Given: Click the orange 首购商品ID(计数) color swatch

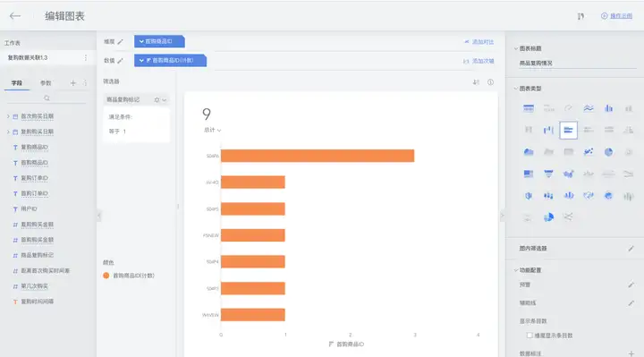Looking at the screenshot, I should (x=106, y=276).
